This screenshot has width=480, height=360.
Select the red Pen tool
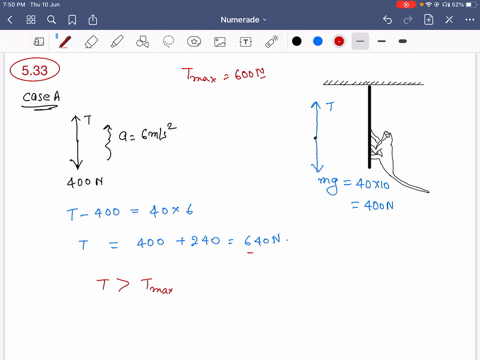[65, 42]
